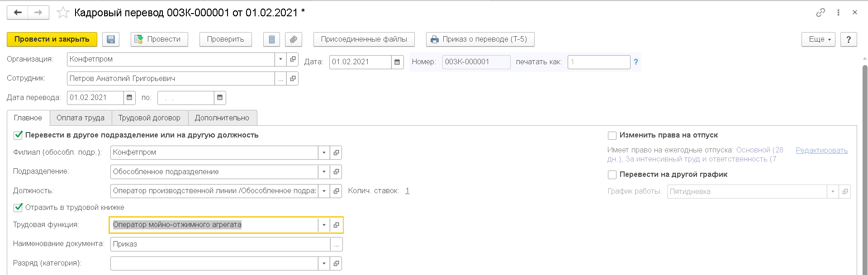The width and height of the screenshot is (868, 275).
Task: Expand the Подразделение dropdown list
Action: pos(324,172)
